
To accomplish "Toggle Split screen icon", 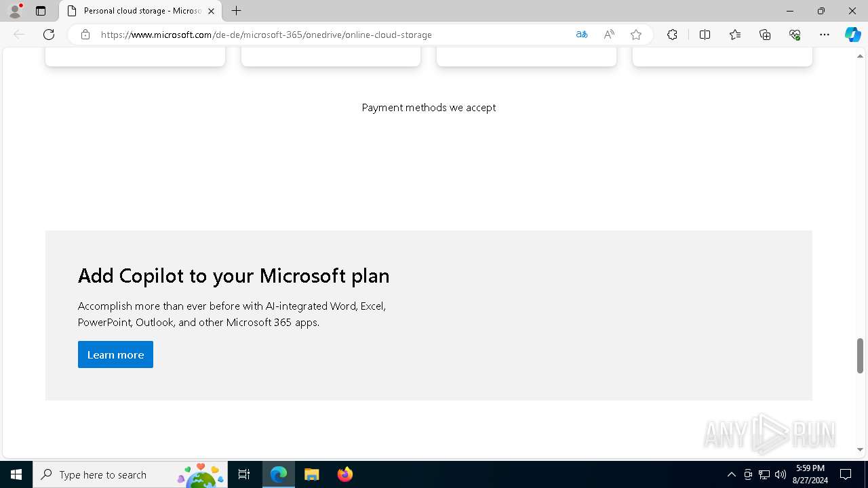I will point(705,35).
